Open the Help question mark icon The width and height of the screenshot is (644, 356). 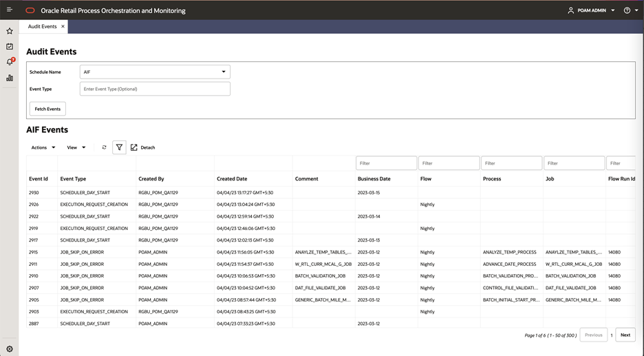coord(627,10)
